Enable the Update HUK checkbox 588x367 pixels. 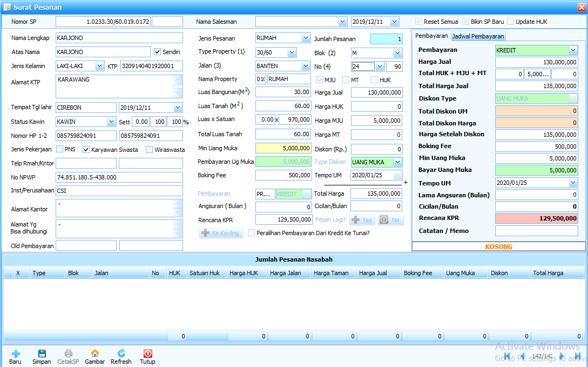pyautogui.click(x=511, y=22)
